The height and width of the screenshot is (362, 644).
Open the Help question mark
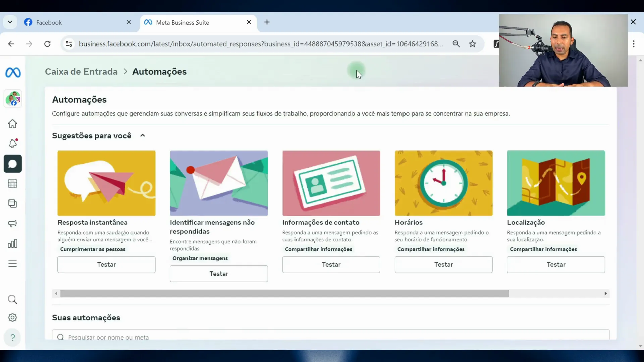click(13, 337)
